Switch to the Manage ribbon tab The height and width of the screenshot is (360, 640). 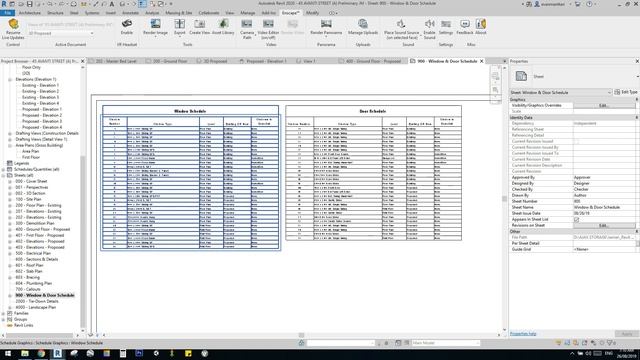click(247, 13)
